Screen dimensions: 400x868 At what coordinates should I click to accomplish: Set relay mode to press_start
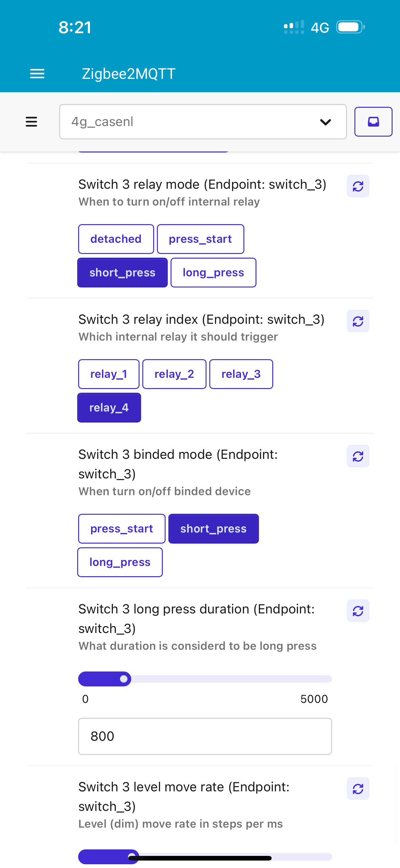[x=200, y=239]
